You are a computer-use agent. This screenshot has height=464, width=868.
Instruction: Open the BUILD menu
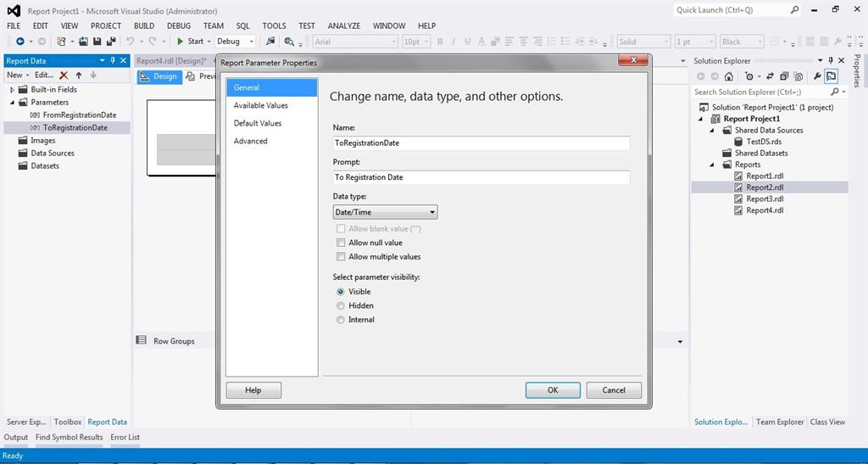[144, 26]
